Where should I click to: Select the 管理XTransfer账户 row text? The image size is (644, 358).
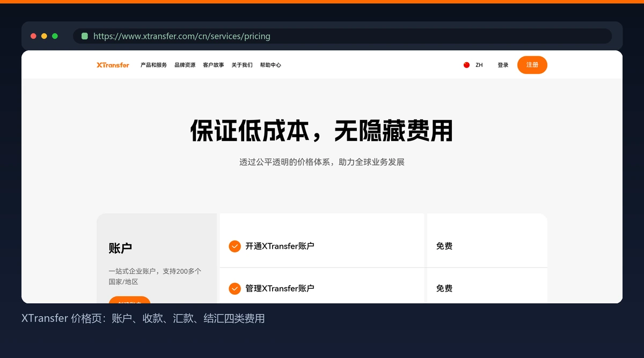(x=280, y=288)
